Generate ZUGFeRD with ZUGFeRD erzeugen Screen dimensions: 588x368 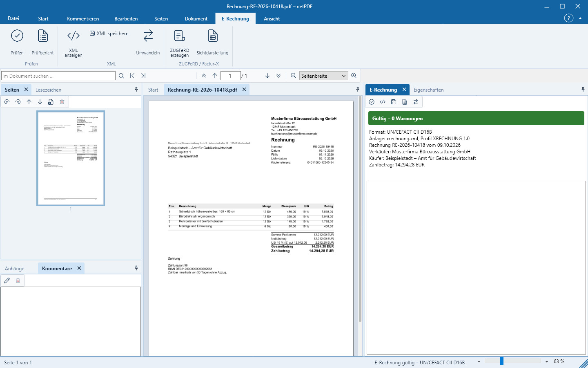click(x=180, y=43)
